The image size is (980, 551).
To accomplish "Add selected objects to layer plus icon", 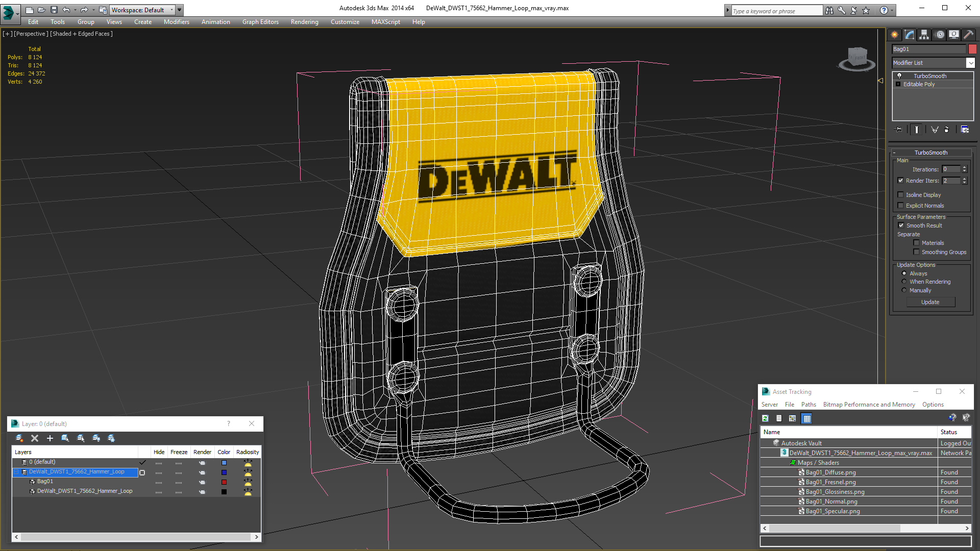I will pos(50,438).
